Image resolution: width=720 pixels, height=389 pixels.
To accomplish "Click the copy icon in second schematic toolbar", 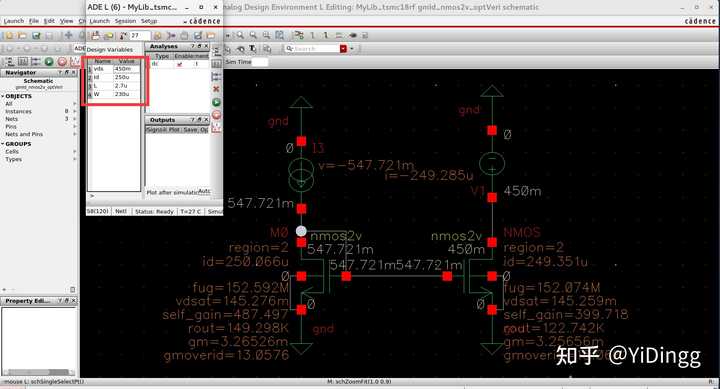I will point(267,49).
